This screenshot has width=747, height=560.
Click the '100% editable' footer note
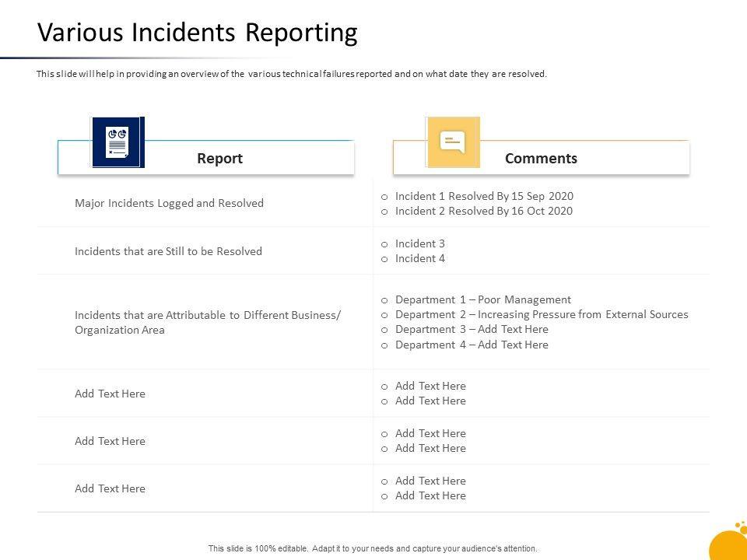373,548
